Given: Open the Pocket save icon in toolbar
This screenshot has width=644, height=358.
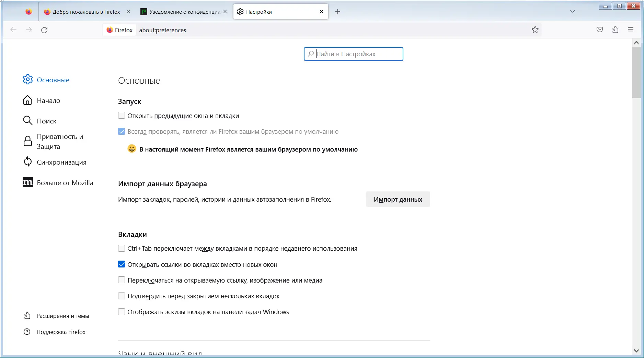Looking at the screenshot, I should tap(600, 30).
